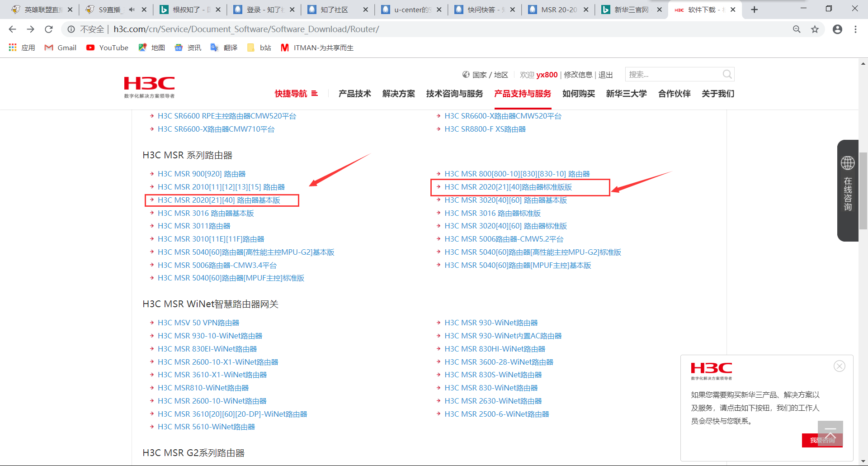Open the 在线咨询 online consultation widget
Viewport: 868px width, 466px height.
(x=848, y=190)
